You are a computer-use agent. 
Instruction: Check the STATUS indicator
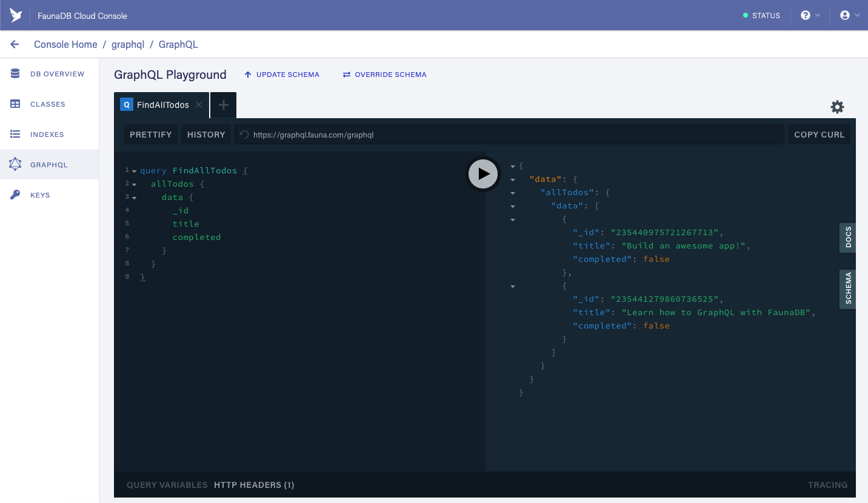(761, 16)
